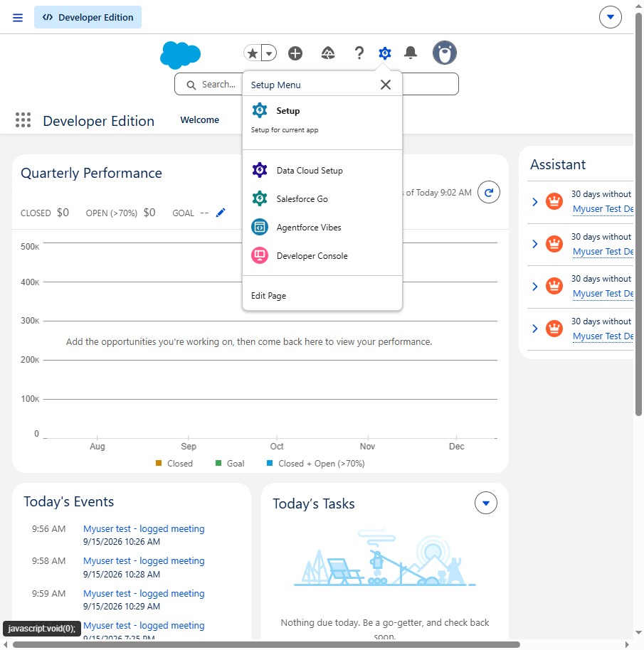Click the blue Closed + Open legend swatch
The width and height of the screenshot is (644, 650).
point(270,463)
